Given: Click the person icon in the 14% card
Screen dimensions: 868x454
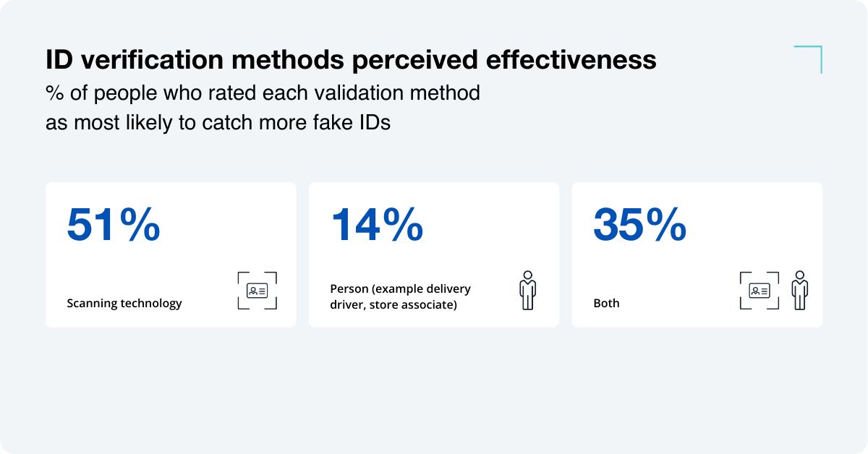Looking at the screenshot, I should 527,291.
